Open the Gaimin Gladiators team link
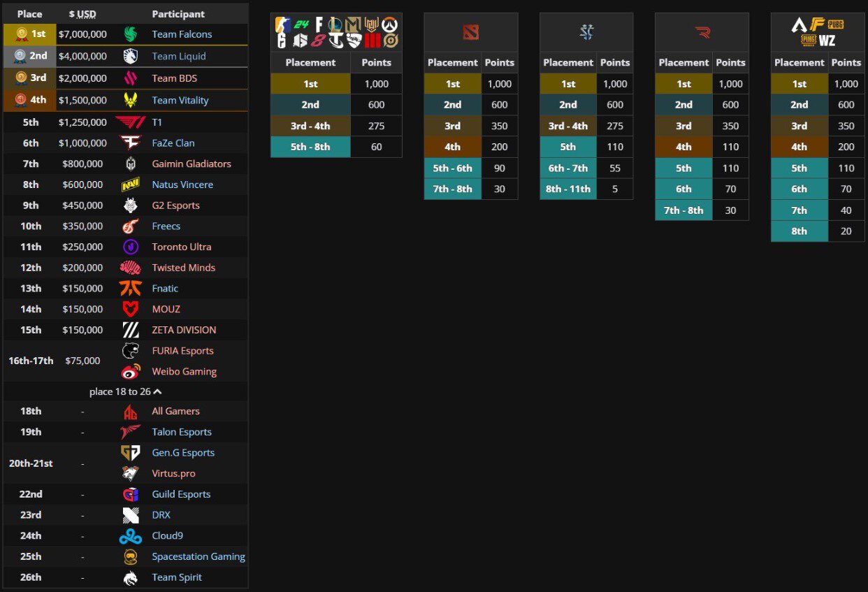The width and height of the screenshot is (868, 592). tap(191, 164)
